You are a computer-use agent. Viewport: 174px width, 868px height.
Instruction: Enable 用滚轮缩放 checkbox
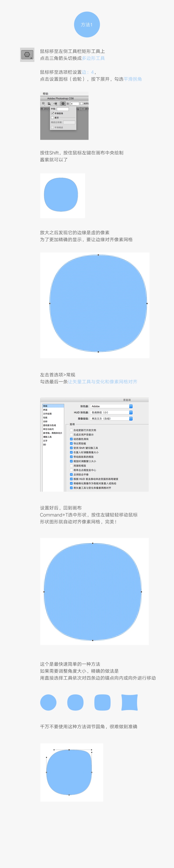71,466
